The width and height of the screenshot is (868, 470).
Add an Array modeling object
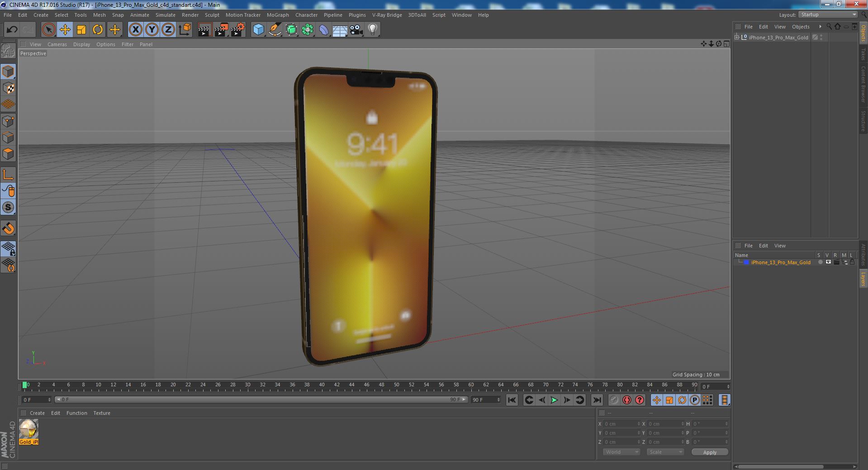(x=308, y=30)
